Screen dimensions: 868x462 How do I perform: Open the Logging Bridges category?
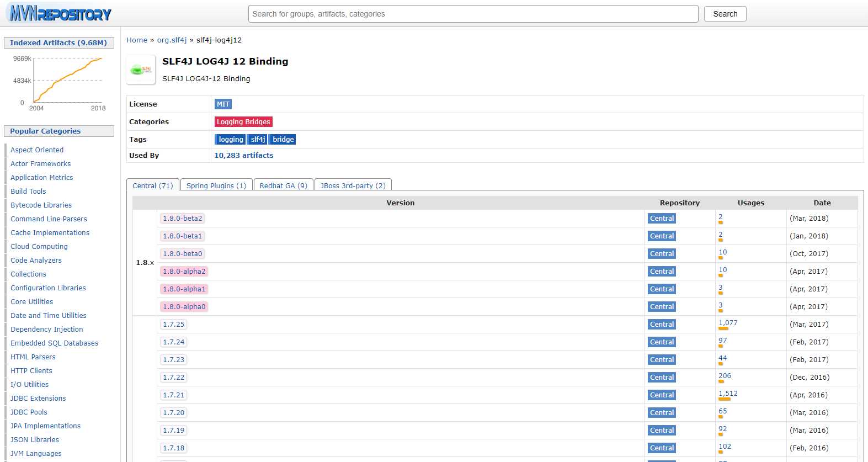pos(243,122)
